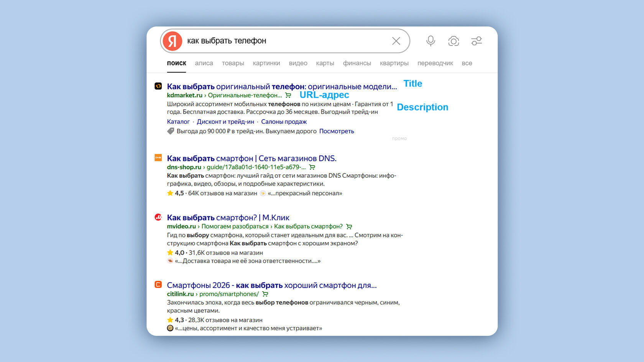Open the «Оригинальные-телефон...» breadcrumb link
Viewport: 644px width, 362px height.
pyautogui.click(x=245, y=95)
